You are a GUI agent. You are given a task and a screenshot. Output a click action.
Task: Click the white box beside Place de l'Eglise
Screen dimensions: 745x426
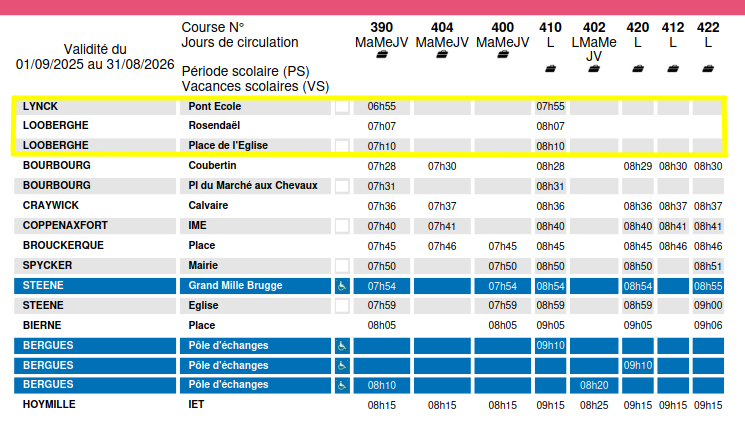click(x=342, y=146)
